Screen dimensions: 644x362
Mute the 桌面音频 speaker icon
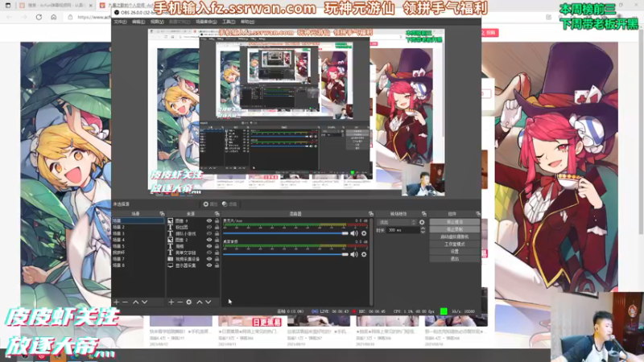[354, 254]
